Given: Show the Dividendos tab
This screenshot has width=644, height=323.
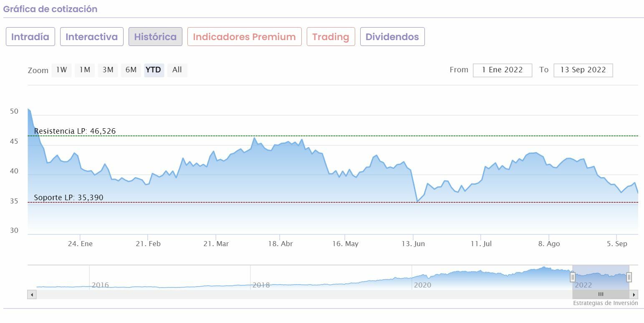Looking at the screenshot, I should 392,37.
